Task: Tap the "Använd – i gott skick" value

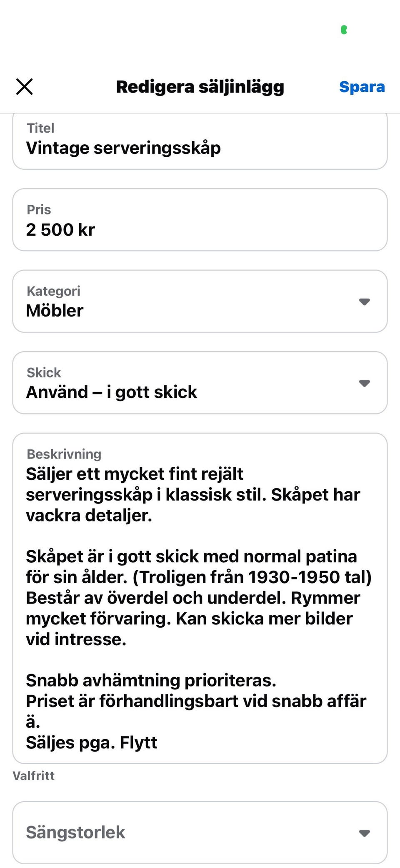Action: pyautogui.click(x=112, y=392)
